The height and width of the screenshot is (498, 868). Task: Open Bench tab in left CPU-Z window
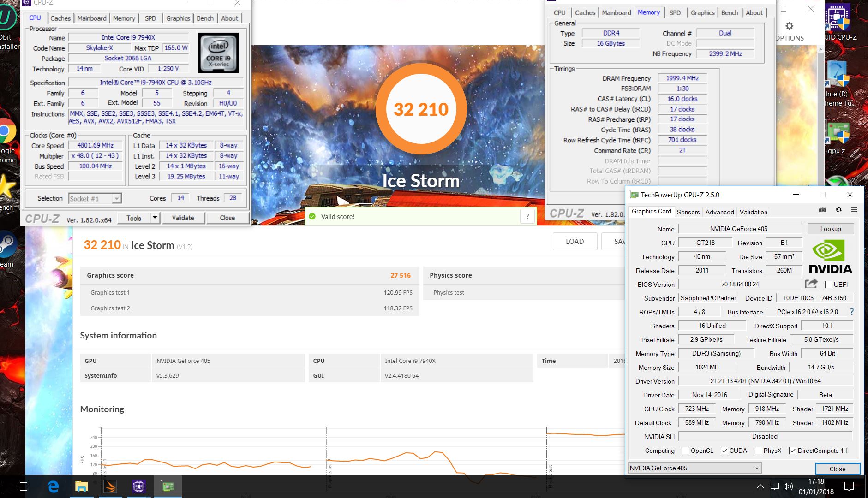click(205, 18)
